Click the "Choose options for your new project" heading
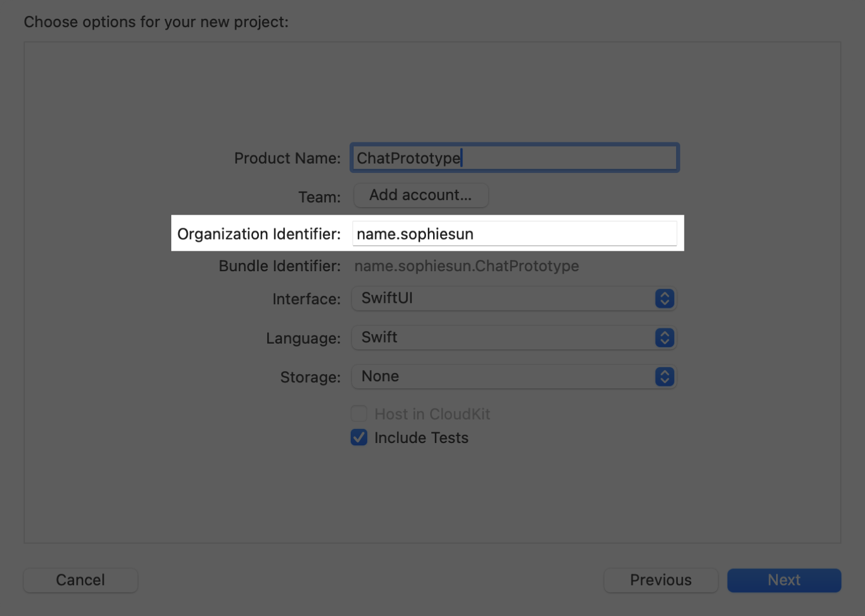 156,22
